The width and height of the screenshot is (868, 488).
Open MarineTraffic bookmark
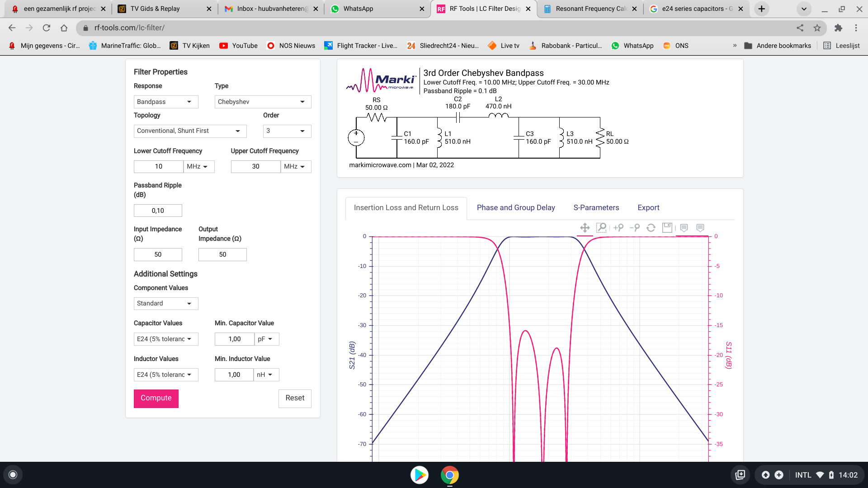click(125, 46)
